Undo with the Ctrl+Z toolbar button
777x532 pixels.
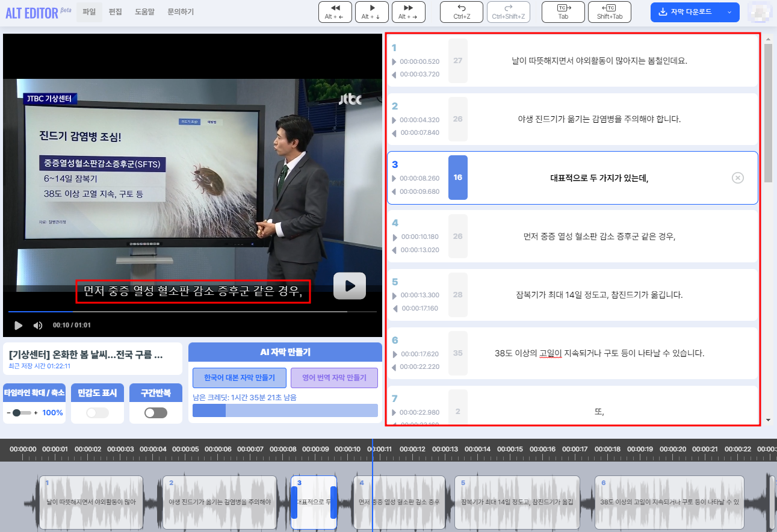462,12
